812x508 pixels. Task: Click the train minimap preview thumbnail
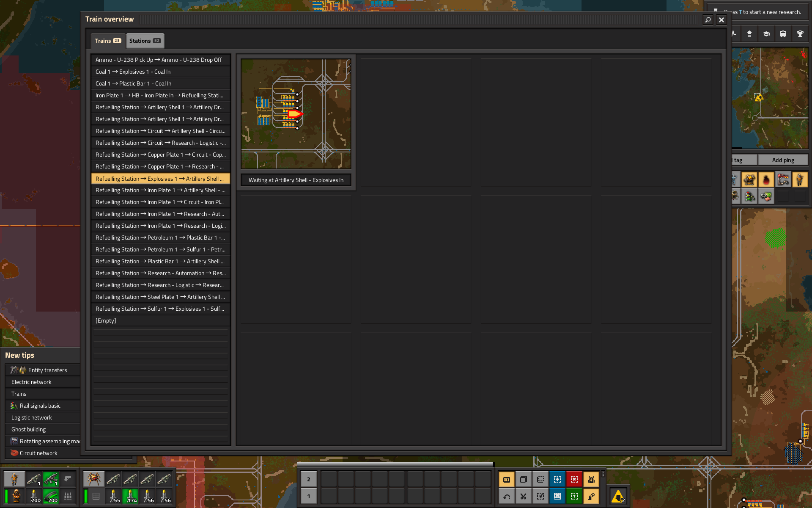[296, 113]
